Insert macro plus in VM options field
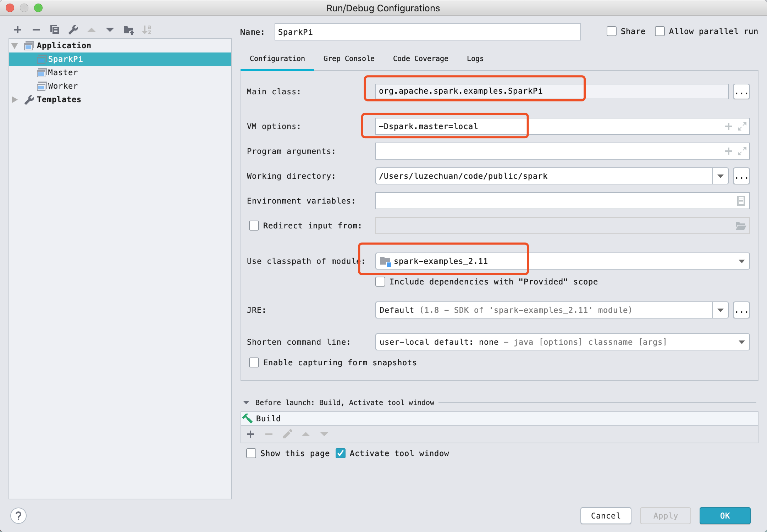This screenshot has height=532, width=767. [x=728, y=126]
